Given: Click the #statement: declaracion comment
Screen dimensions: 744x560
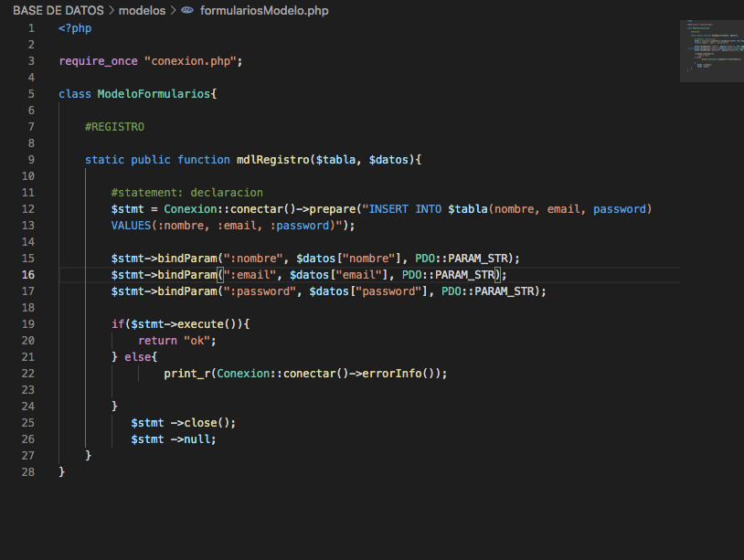Looking at the screenshot, I should [187, 193].
